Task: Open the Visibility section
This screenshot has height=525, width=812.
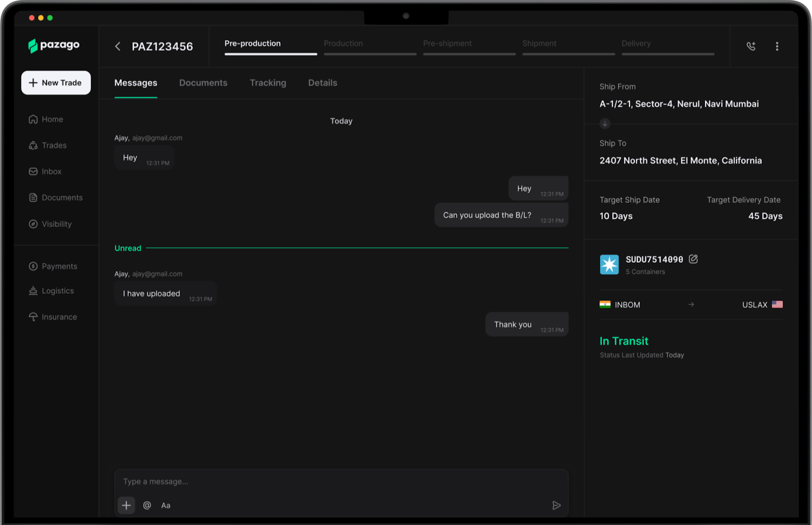Action: [x=56, y=224]
